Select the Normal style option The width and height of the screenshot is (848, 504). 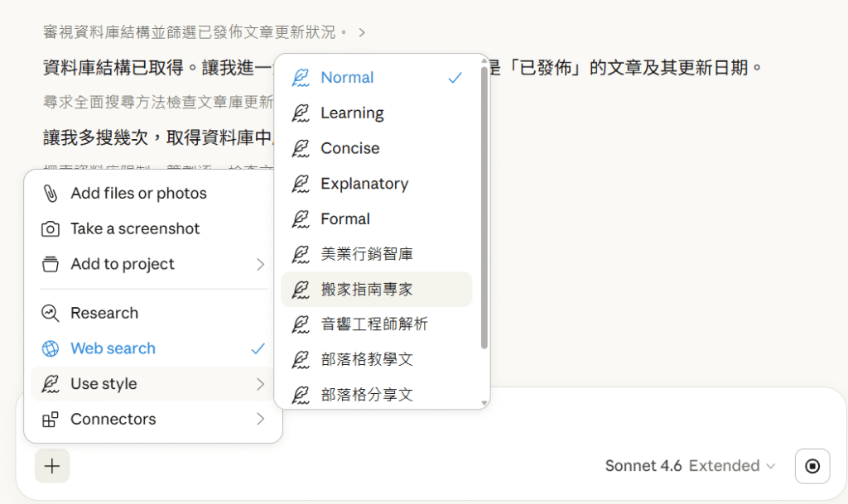(347, 78)
